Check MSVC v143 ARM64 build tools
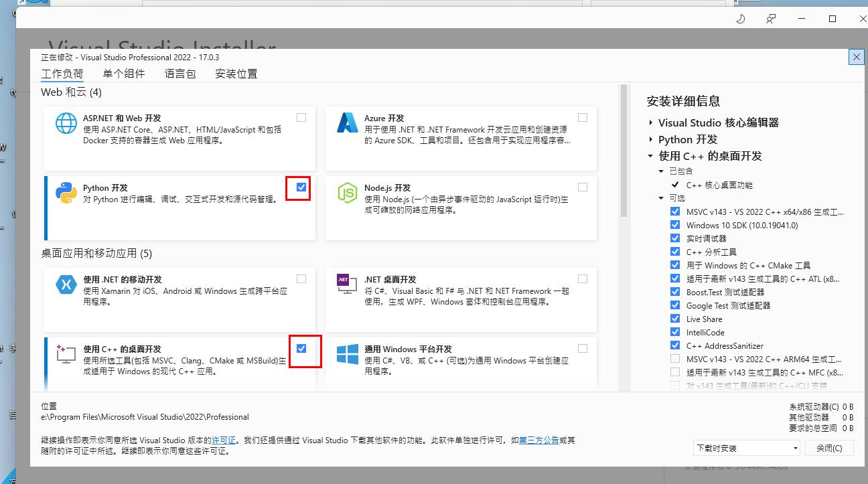Screen dimensions: 868x484 pos(675,359)
